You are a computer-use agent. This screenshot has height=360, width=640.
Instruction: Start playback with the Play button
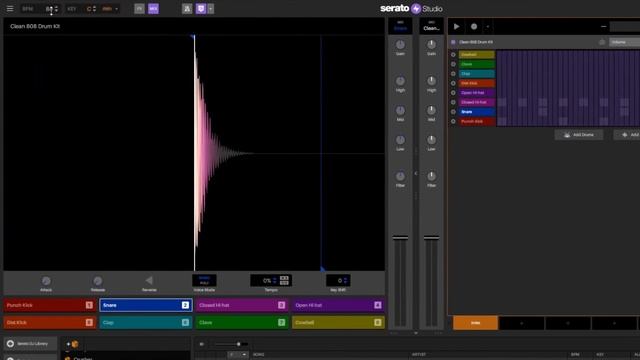pyautogui.click(x=457, y=27)
